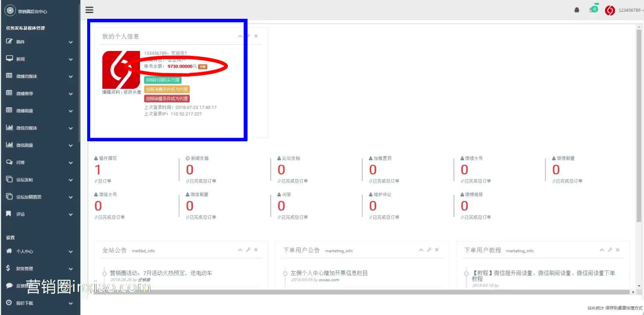The width and height of the screenshot is (644, 315).
Task: Click the 营销圈后台中心 circular logo icon
Action: tap(10, 11)
